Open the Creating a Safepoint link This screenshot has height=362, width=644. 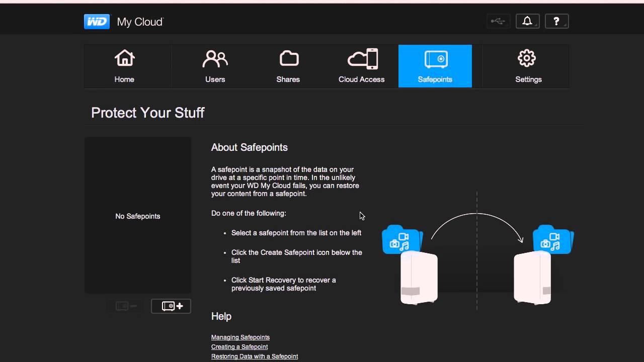(239, 347)
